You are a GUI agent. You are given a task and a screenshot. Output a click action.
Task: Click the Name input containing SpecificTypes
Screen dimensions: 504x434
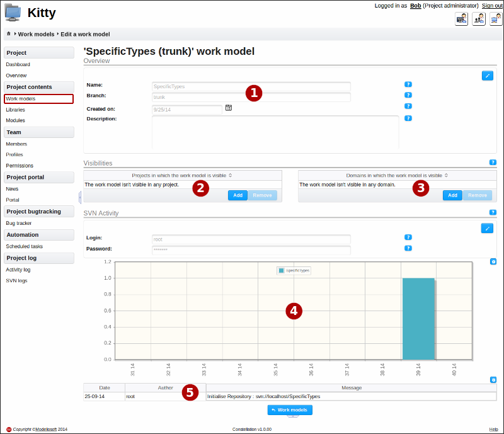[251, 86]
